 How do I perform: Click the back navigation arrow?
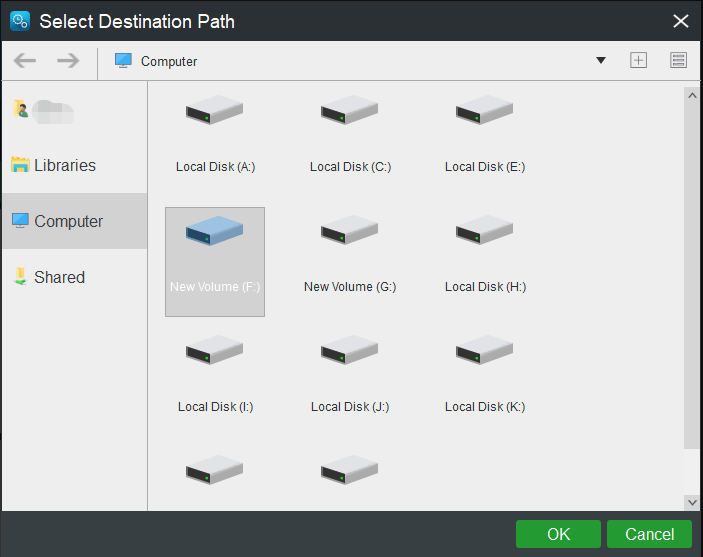pos(25,61)
